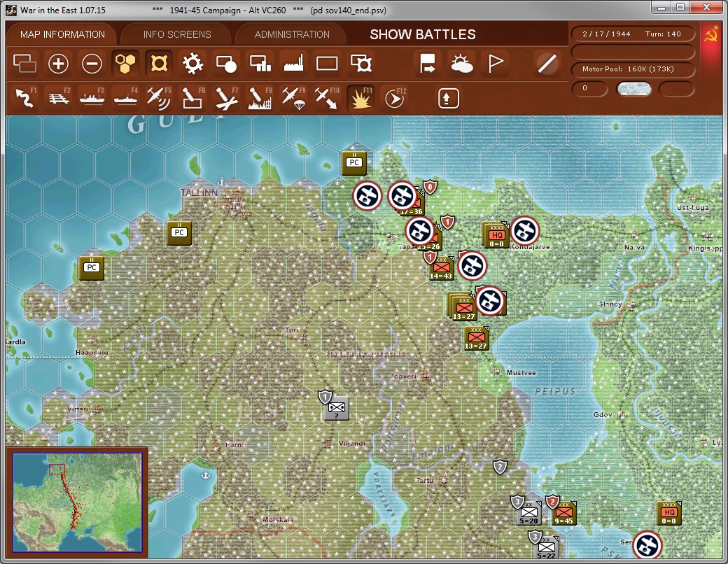Image resolution: width=728 pixels, height=564 pixels.
Task: Click the plain rectangle toolbar icon
Action: pos(327,63)
